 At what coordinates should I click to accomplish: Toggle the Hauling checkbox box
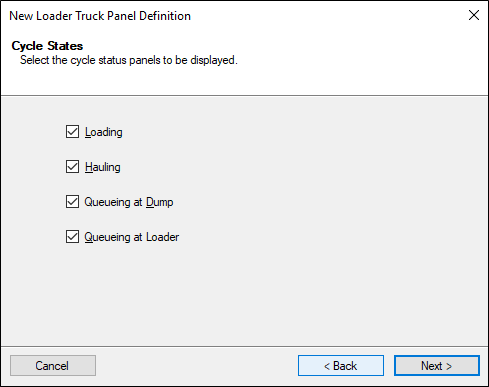coord(72,167)
